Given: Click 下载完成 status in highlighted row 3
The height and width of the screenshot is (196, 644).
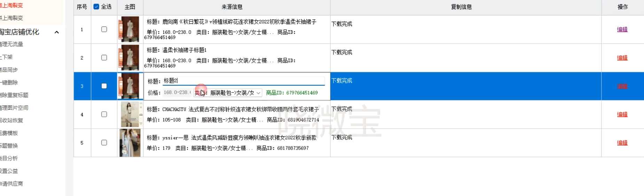Looking at the screenshot, I should point(341,81).
